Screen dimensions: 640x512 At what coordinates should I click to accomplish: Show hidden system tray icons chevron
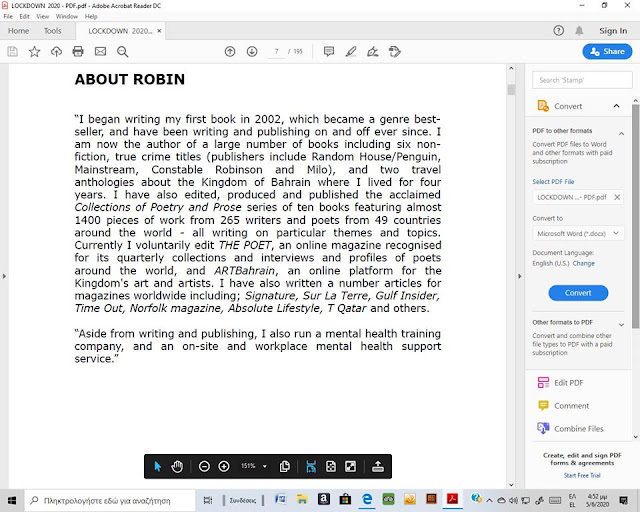click(x=489, y=500)
